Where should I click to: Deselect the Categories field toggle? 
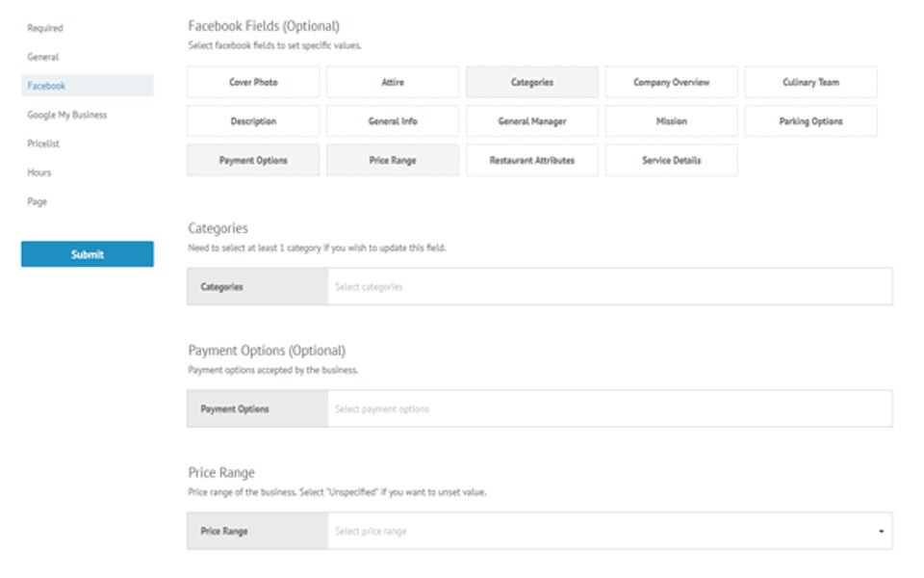[532, 83]
